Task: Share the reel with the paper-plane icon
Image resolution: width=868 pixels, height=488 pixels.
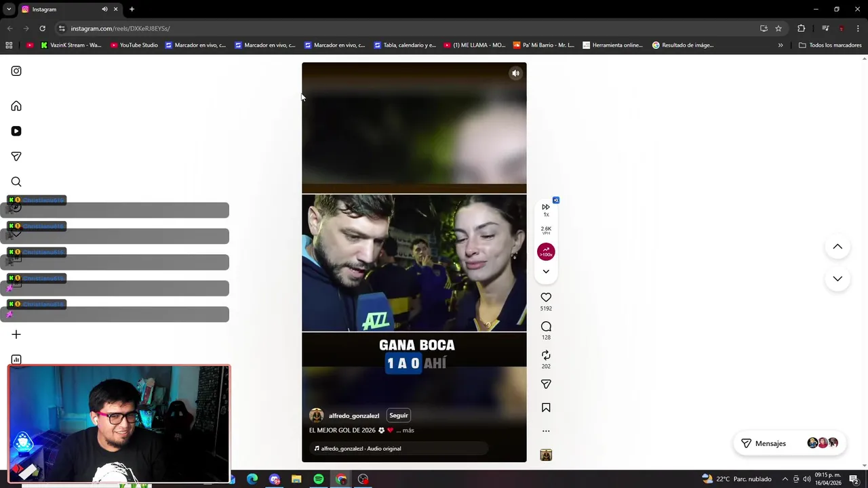Action: (546, 384)
